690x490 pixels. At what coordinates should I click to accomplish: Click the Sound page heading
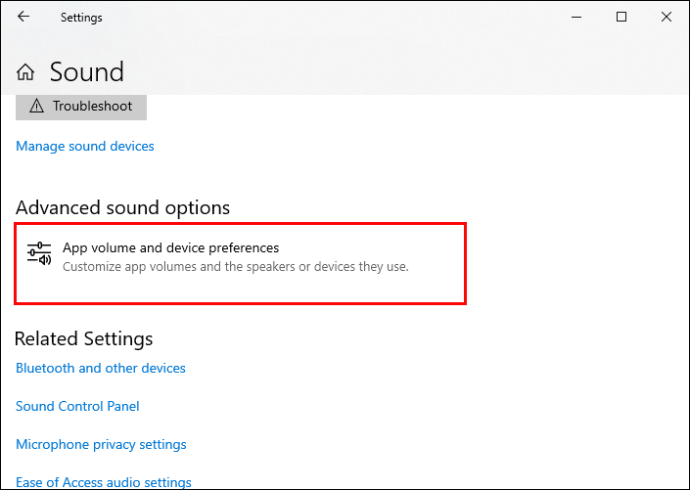(x=87, y=72)
